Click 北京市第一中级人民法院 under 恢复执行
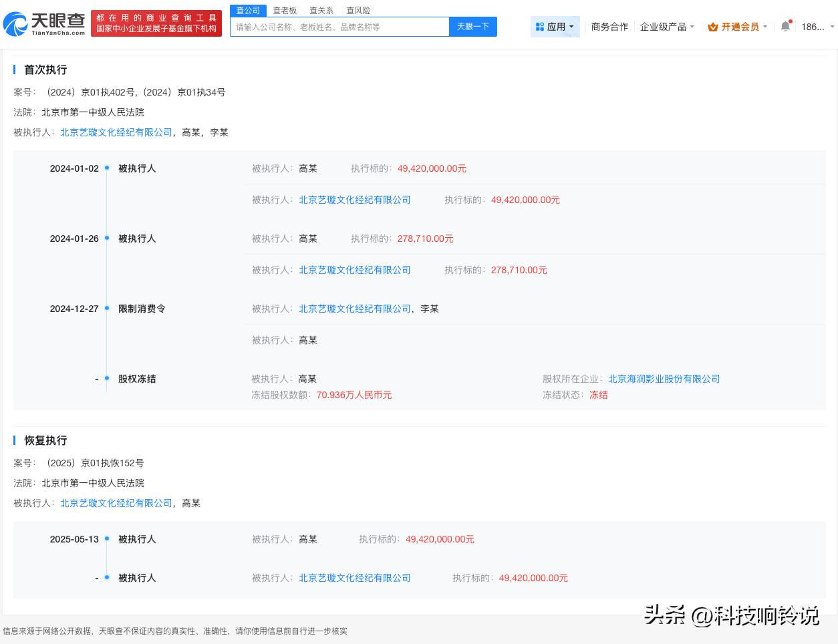This screenshot has width=838, height=644. (x=93, y=483)
